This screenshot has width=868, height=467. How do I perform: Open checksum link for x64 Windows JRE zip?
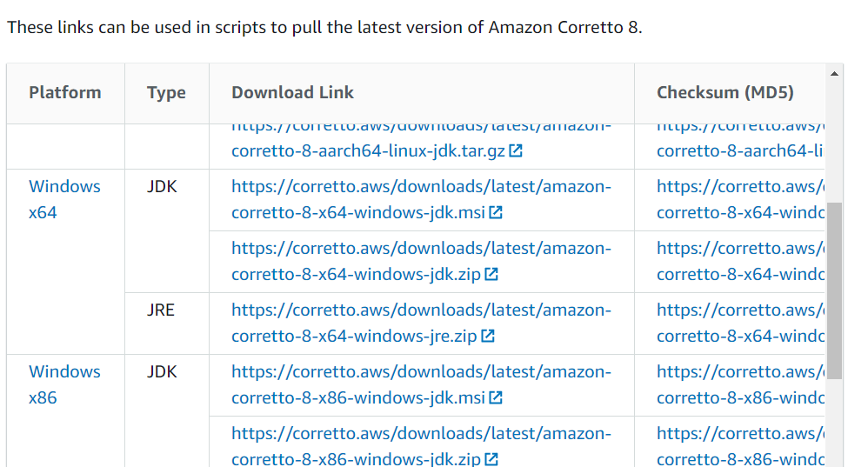(739, 323)
